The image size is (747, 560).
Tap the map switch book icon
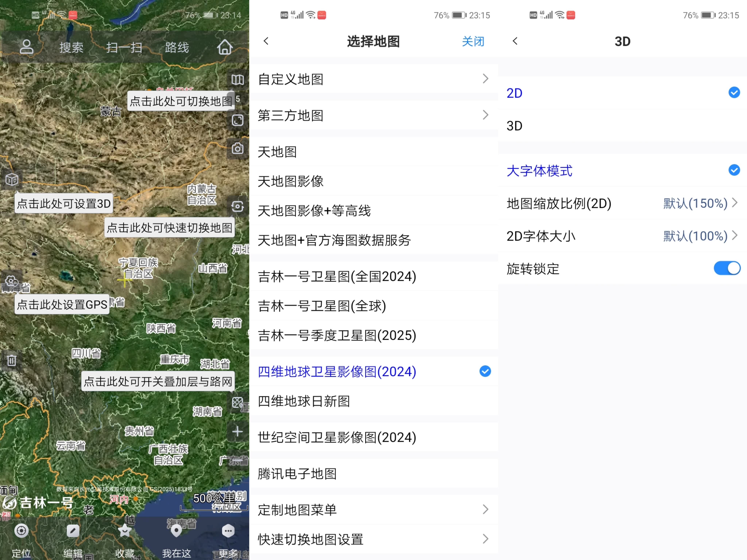(237, 80)
